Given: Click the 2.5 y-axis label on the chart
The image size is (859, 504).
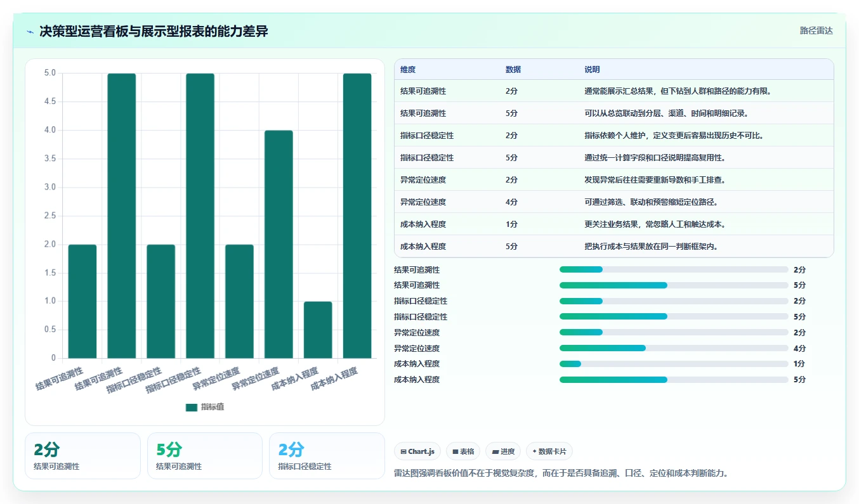Looking at the screenshot, I should pyautogui.click(x=49, y=216).
